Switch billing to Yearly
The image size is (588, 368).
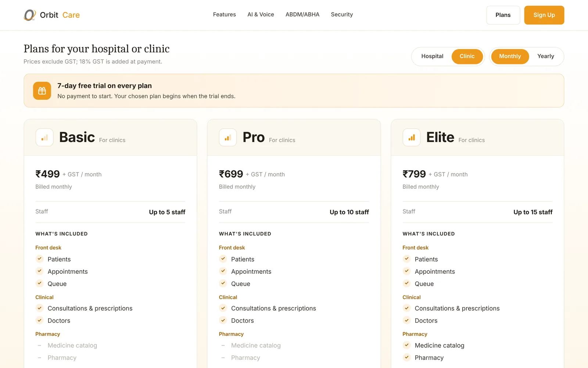click(x=546, y=56)
